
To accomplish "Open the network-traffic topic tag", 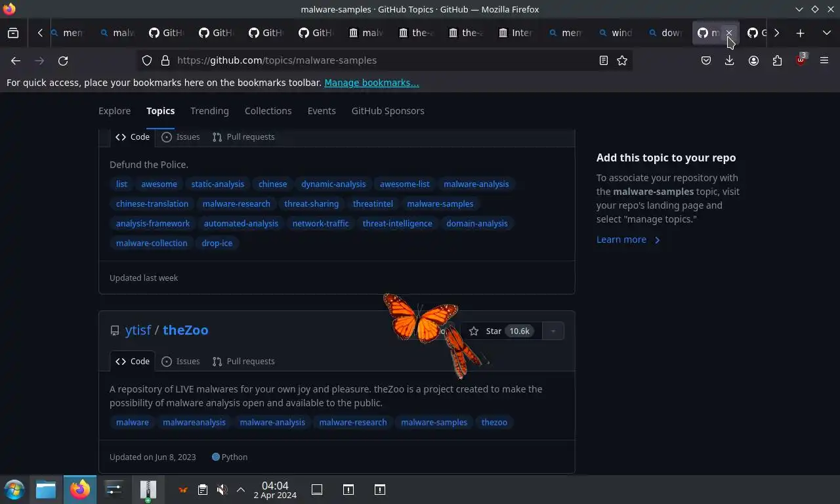I will point(320,224).
